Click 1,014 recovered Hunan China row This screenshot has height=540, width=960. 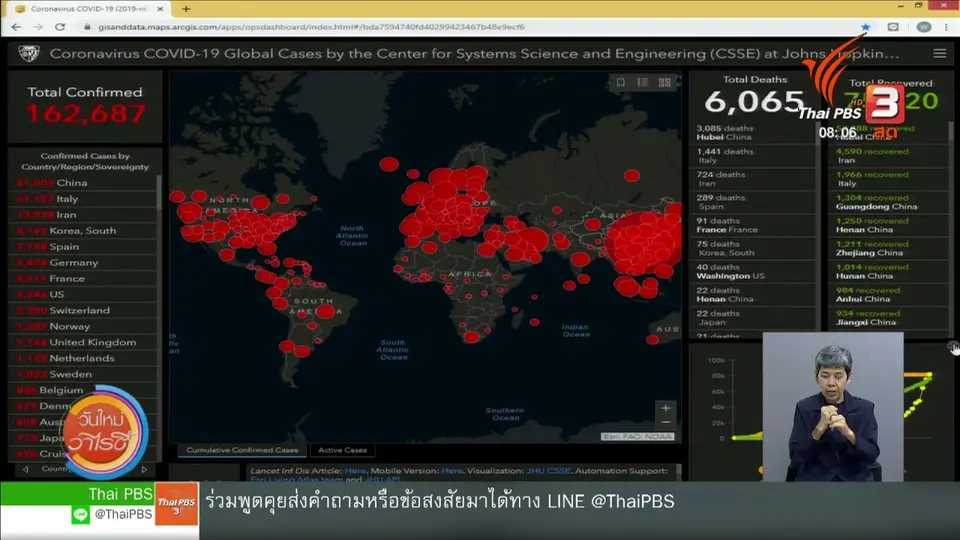(888, 271)
